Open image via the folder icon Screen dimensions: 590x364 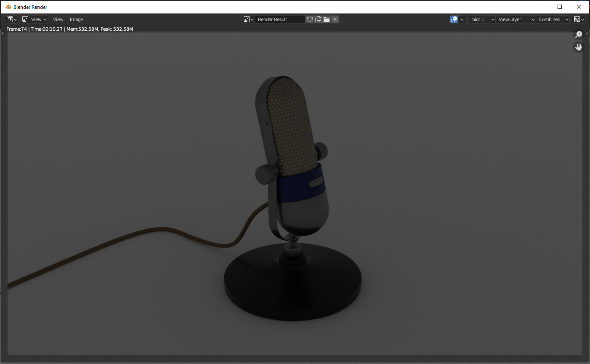pos(327,19)
